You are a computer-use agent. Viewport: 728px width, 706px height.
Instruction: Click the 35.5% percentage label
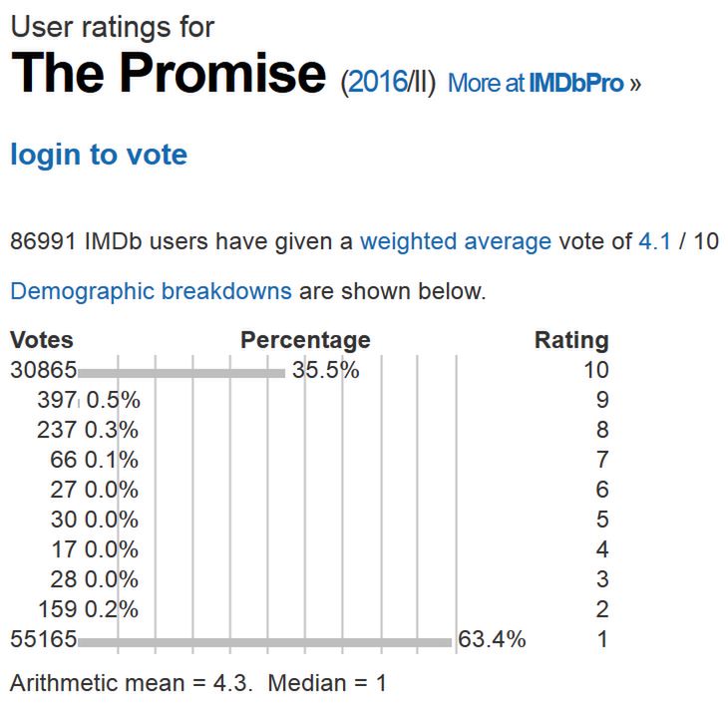[325, 370]
